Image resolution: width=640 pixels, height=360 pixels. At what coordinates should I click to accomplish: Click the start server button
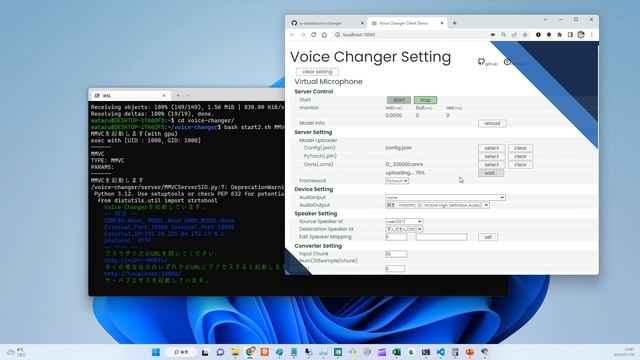coord(399,100)
